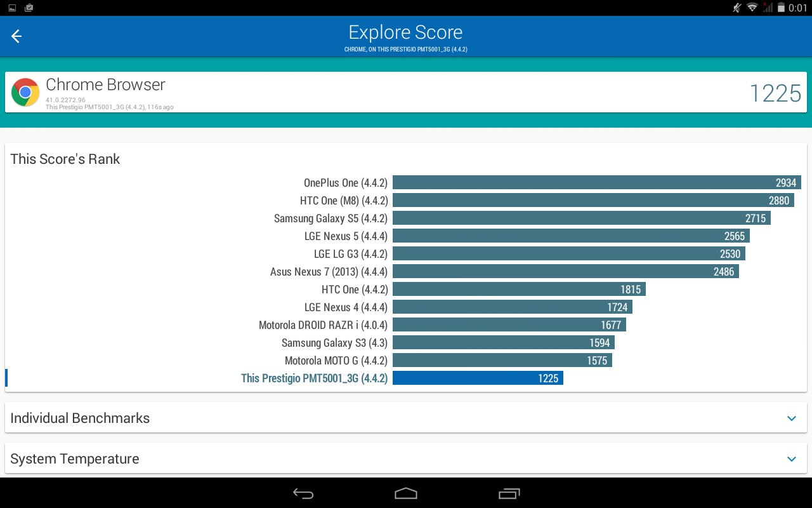812x508 pixels.
Task: Tap the battery icon in status bar
Action: tap(782, 8)
